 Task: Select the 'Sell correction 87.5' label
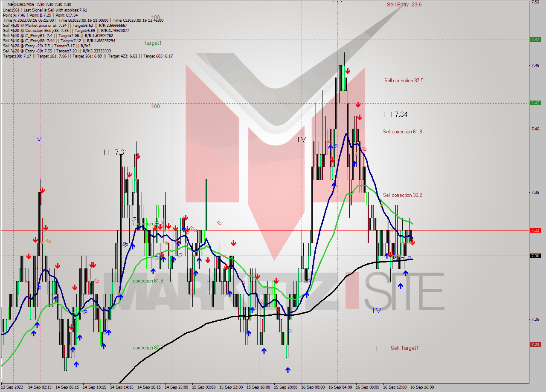404,81
